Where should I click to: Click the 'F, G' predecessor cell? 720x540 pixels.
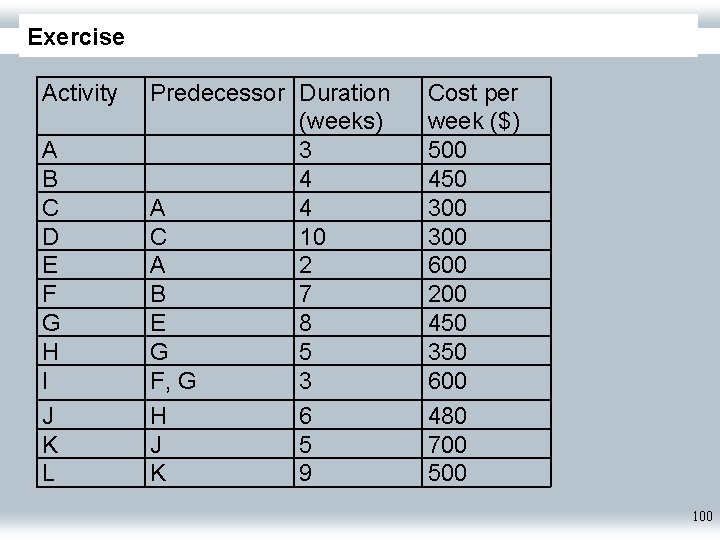[x=172, y=381]
